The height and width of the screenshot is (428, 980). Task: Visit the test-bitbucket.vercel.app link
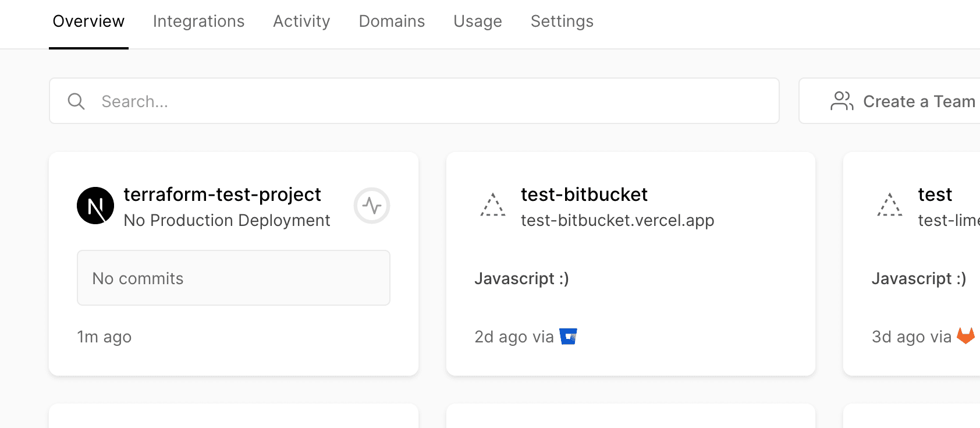point(617,221)
